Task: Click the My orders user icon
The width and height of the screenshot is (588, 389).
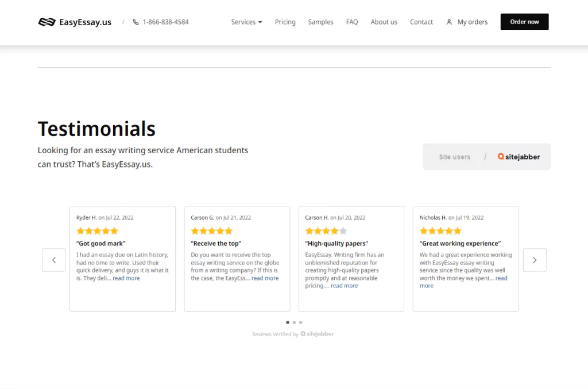Action: 449,22
